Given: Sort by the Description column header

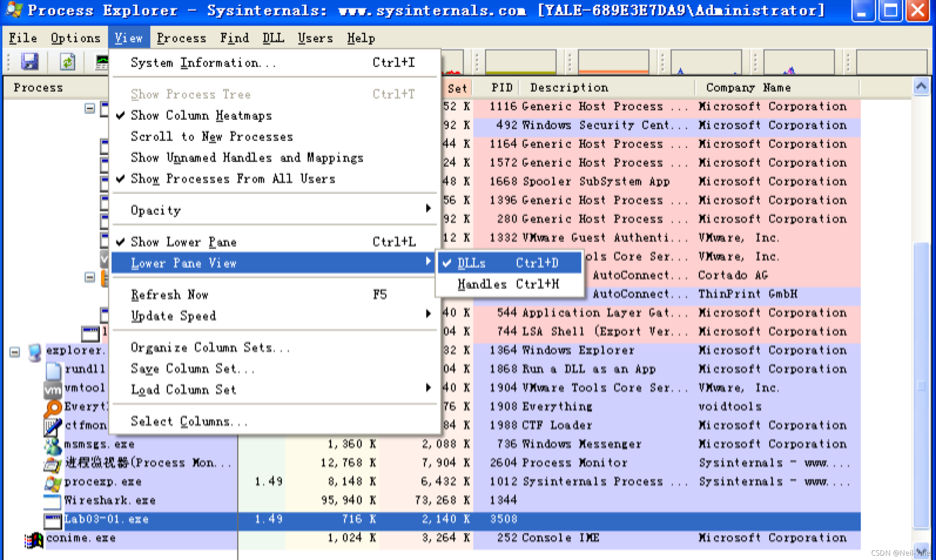Looking at the screenshot, I should click(608, 88).
